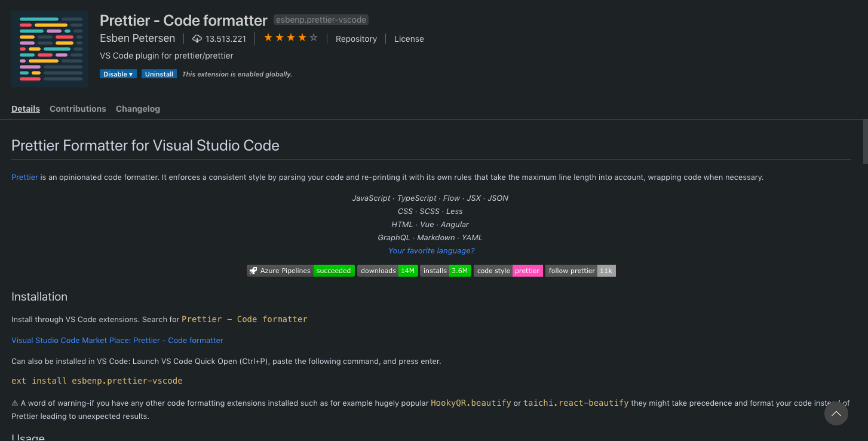Click the vertical scrollbar thumb

coord(864,141)
